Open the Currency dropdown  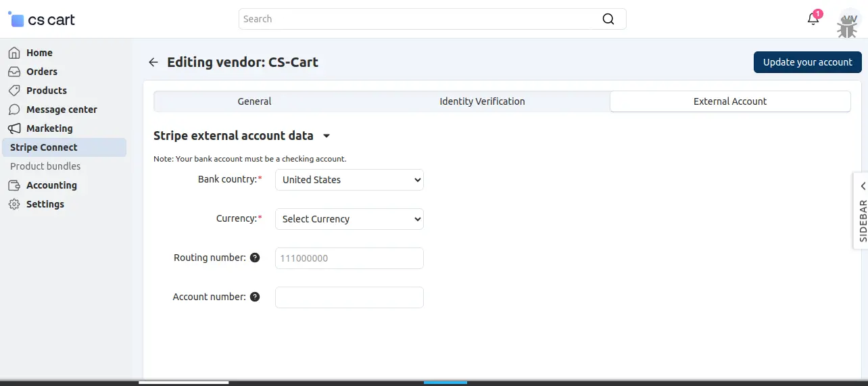pyautogui.click(x=349, y=219)
